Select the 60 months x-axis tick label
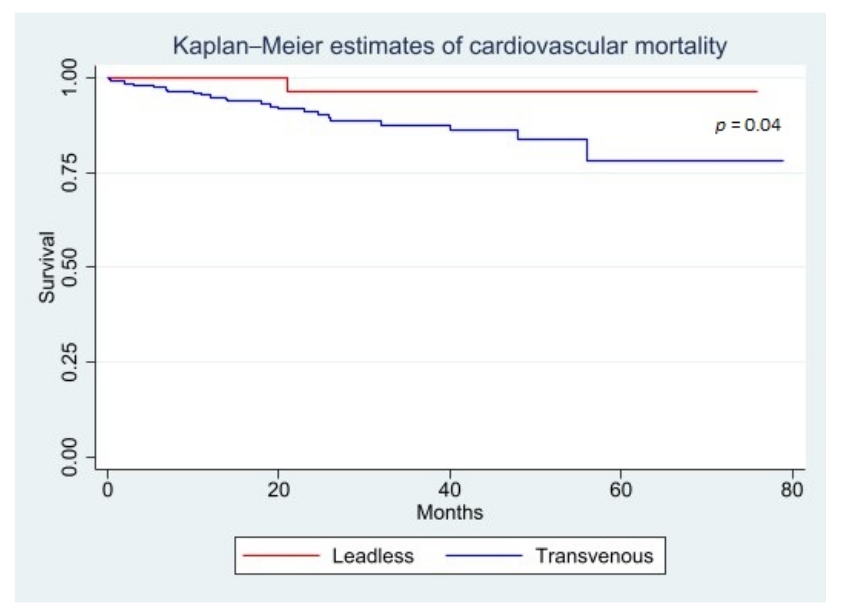 pos(620,490)
